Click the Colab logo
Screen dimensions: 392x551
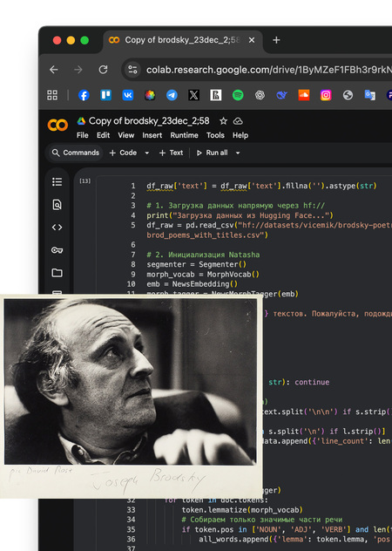point(57,125)
